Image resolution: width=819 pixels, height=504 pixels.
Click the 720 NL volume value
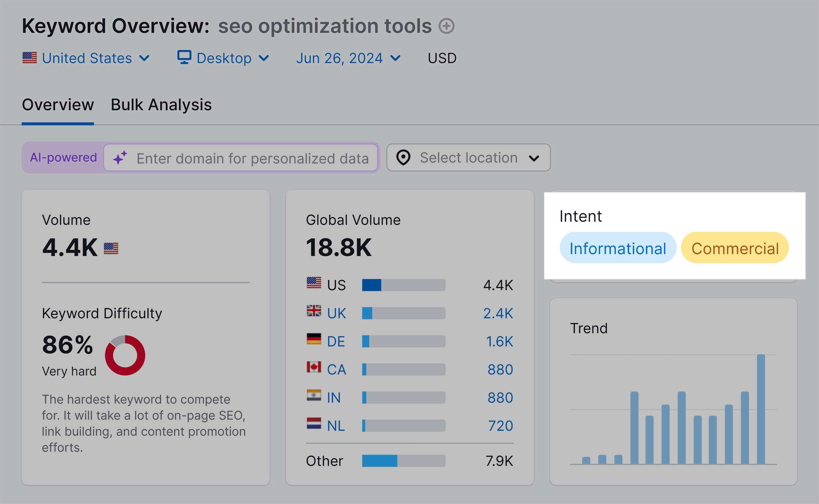coord(501,426)
